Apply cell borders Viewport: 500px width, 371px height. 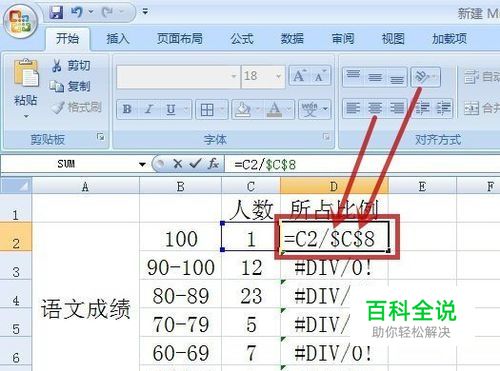point(207,109)
